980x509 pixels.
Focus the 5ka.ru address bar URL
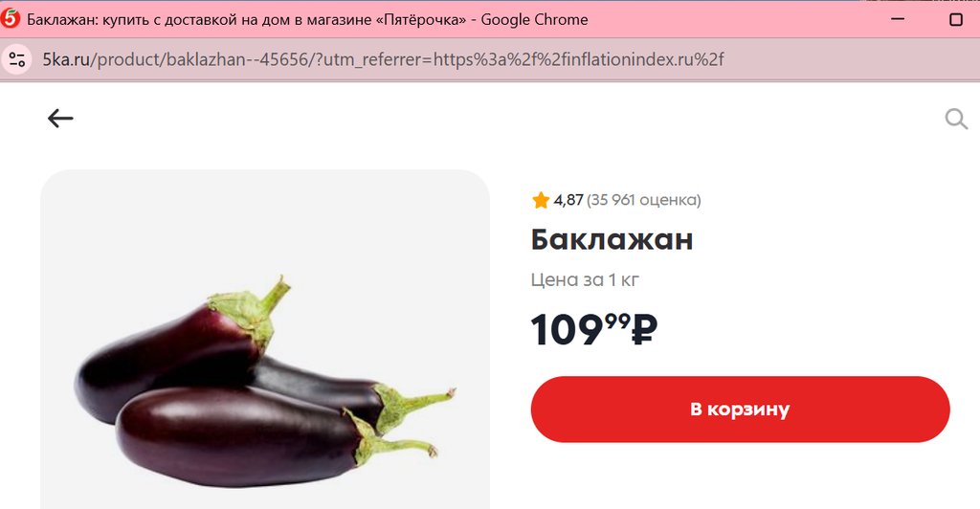click(383, 59)
